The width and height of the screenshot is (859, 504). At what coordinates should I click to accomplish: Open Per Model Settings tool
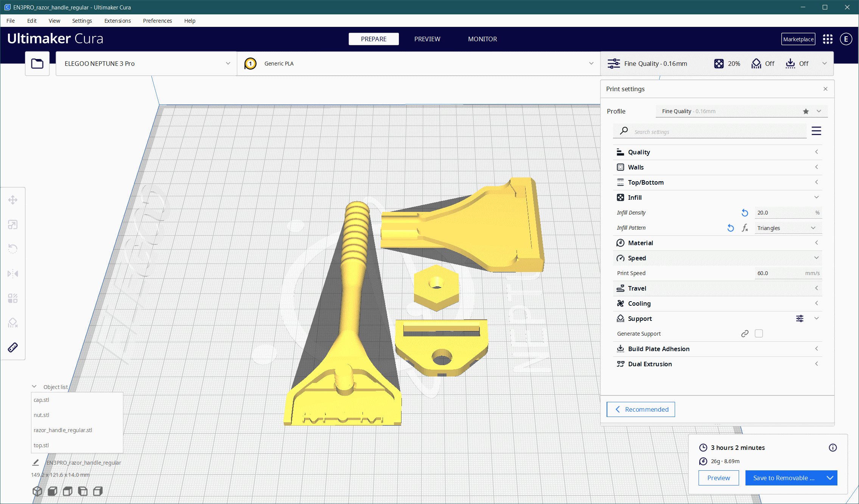[x=13, y=298]
